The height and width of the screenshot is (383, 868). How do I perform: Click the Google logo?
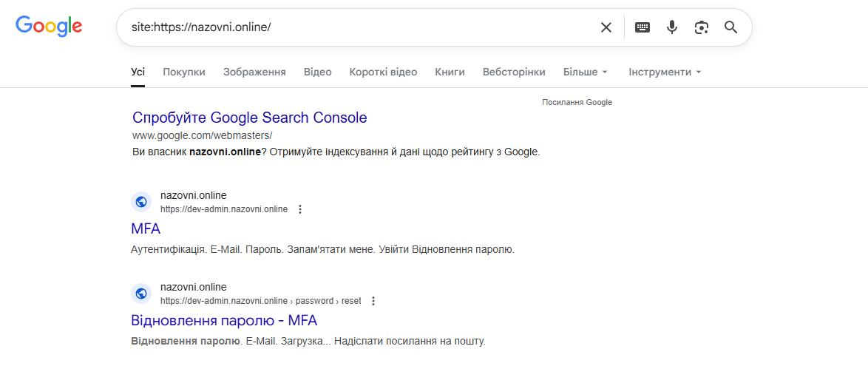point(49,25)
